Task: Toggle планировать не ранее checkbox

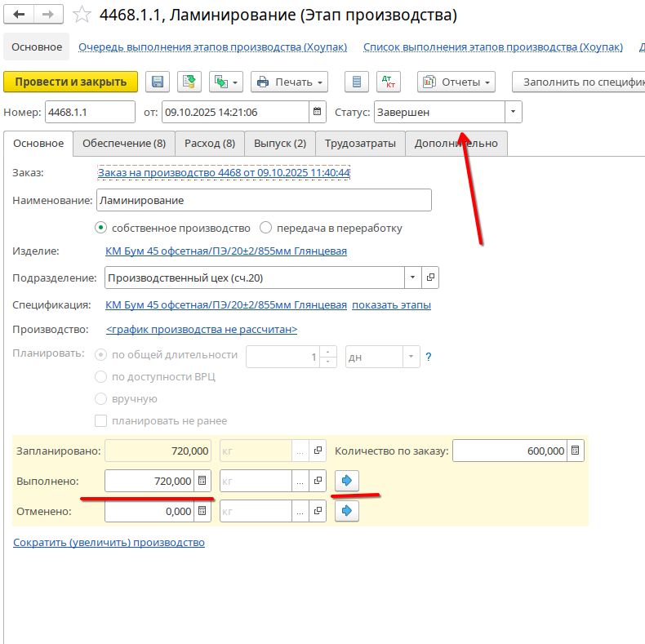Action: pos(101,421)
